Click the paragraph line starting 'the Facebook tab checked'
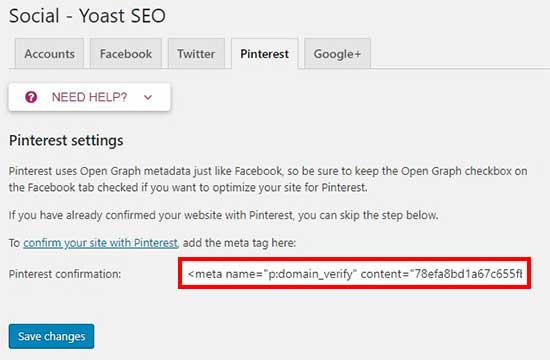The width and height of the screenshot is (550, 360). coord(188,187)
